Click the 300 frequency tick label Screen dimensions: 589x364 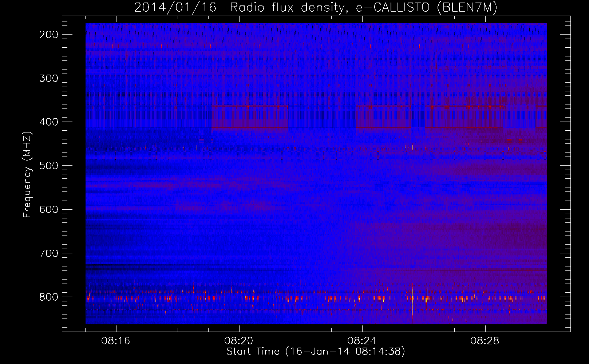pos(48,78)
